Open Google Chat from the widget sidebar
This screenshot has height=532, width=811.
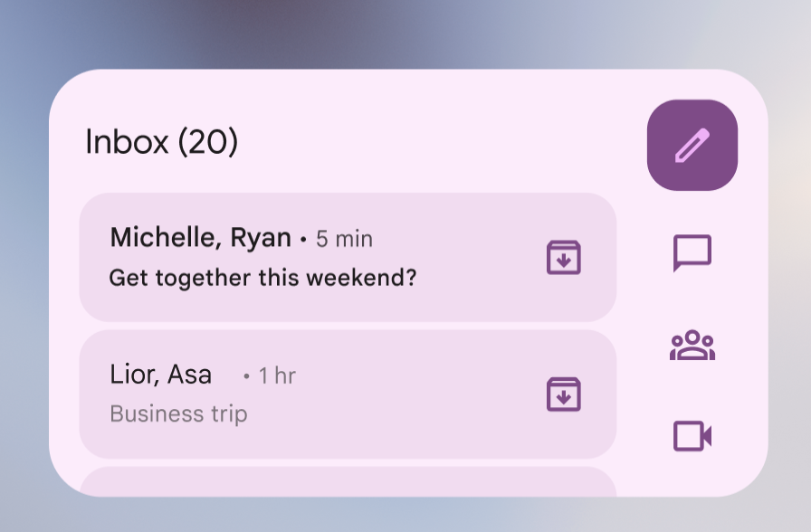pyautogui.click(x=691, y=252)
